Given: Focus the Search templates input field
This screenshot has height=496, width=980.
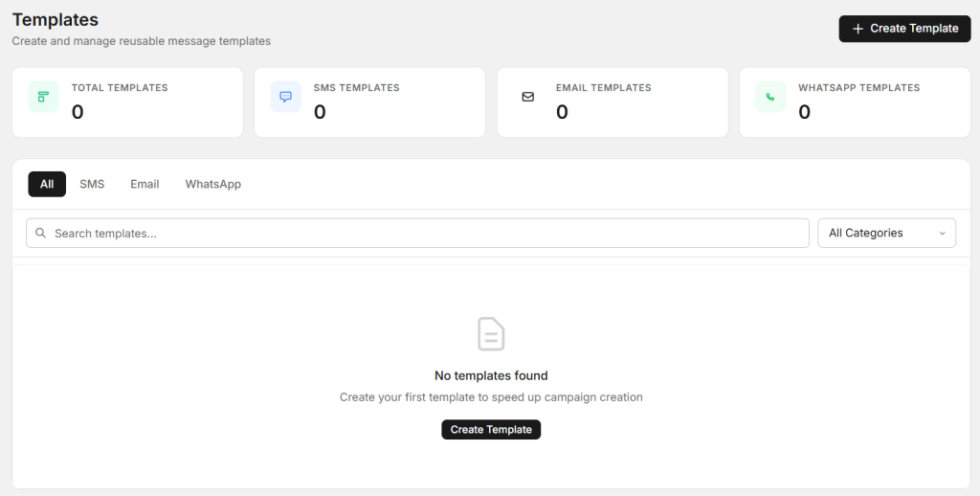Looking at the screenshot, I should (421, 233).
